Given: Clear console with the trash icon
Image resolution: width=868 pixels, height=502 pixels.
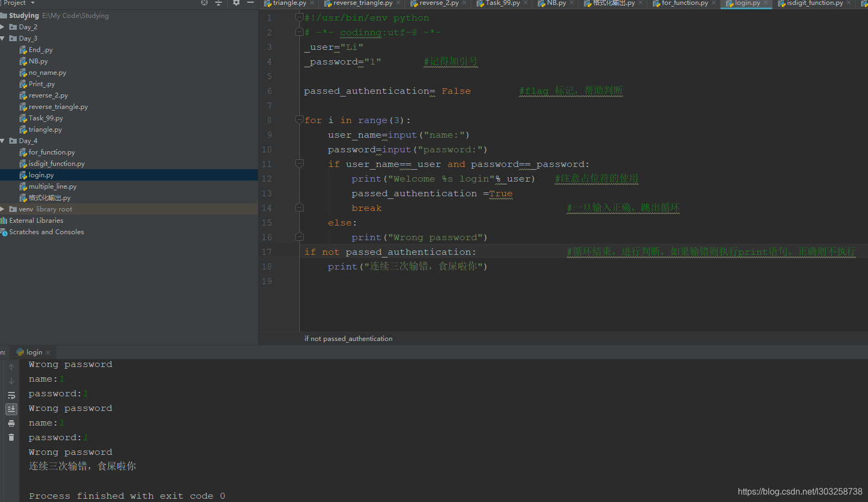Looking at the screenshot, I should tap(11, 437).
